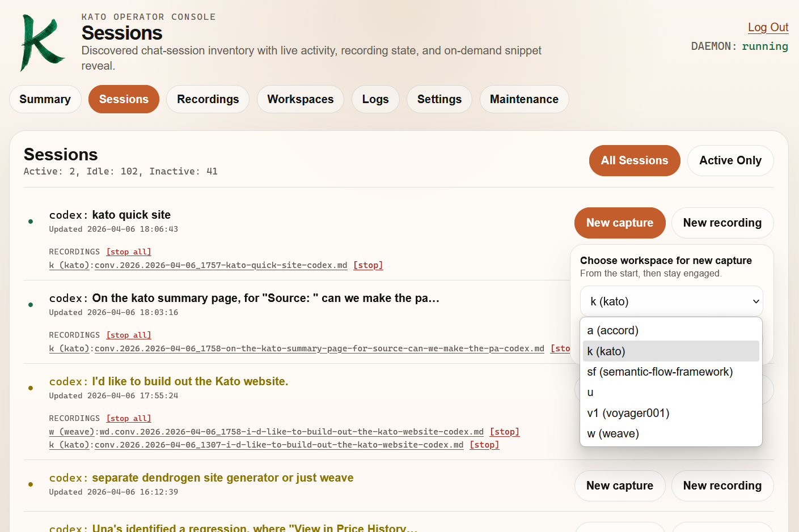This screenshot has width=799, height=532.
Task: Go to the Workspaces tab
Action: (300, 99)
